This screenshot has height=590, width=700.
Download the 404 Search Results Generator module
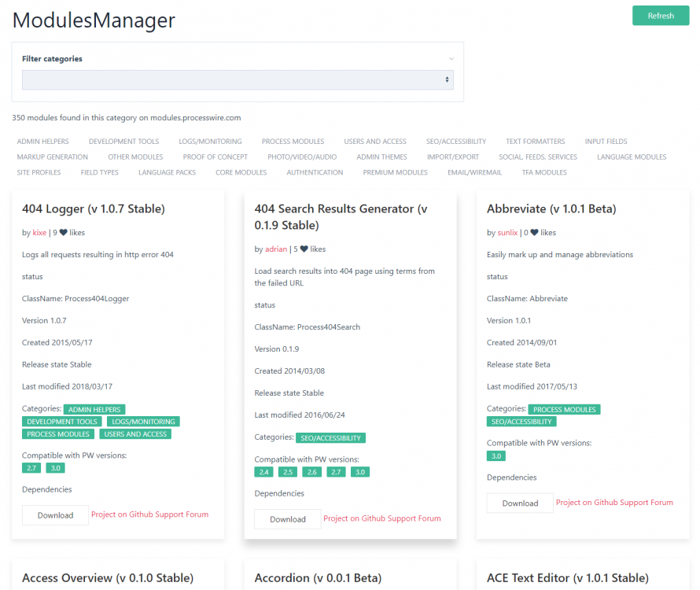[287, 519]
